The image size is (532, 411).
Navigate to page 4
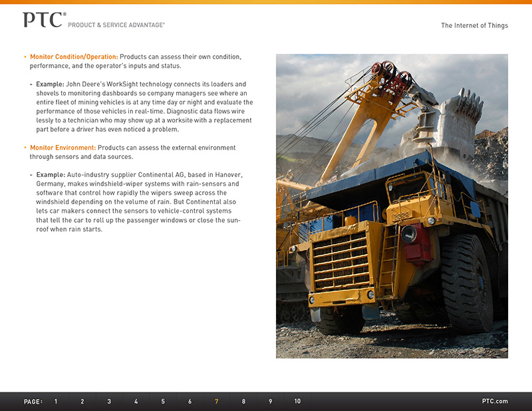click(x=136, y=402)
